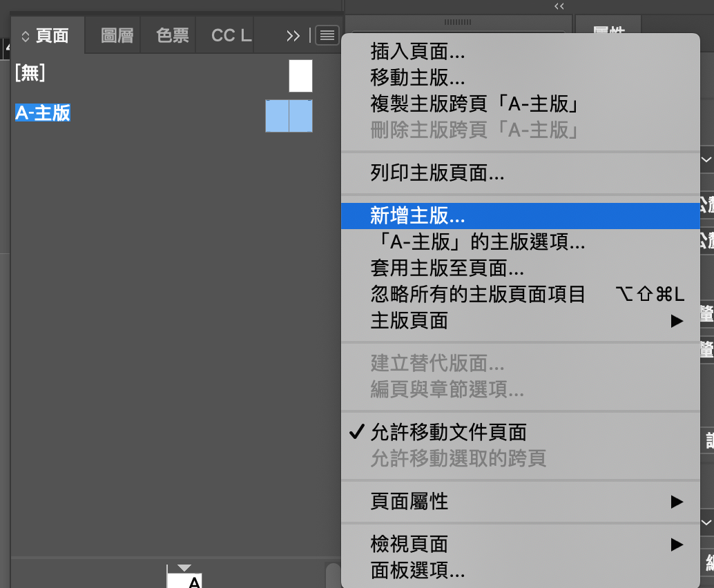Click 列印主版頁面... menu entry
Screen dimensions: 714x588
437,173
